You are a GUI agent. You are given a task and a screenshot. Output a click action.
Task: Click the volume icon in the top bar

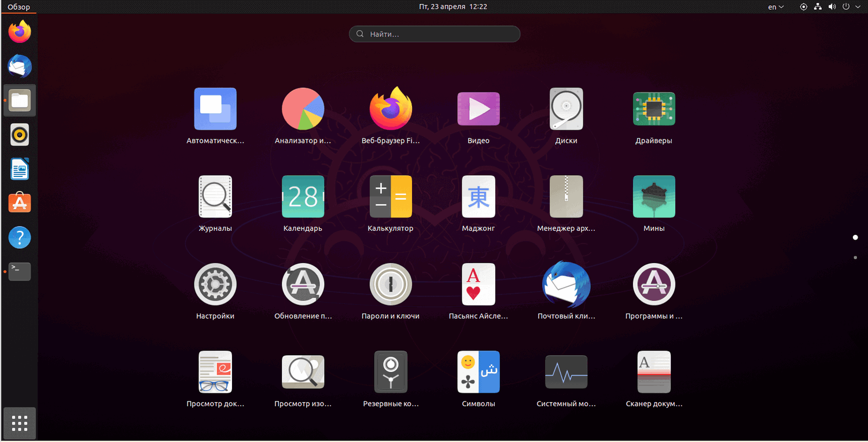[x=832, y=7]
